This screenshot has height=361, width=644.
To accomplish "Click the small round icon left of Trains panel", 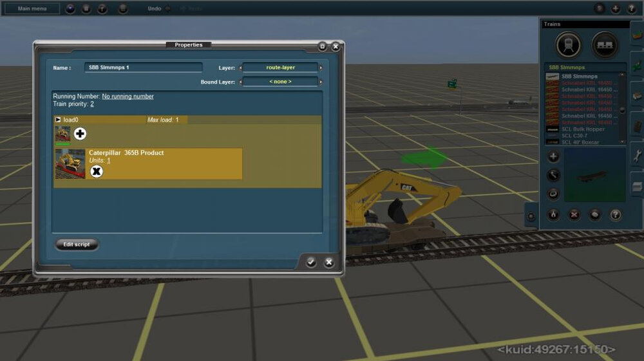I will click(x=531, y=216).
